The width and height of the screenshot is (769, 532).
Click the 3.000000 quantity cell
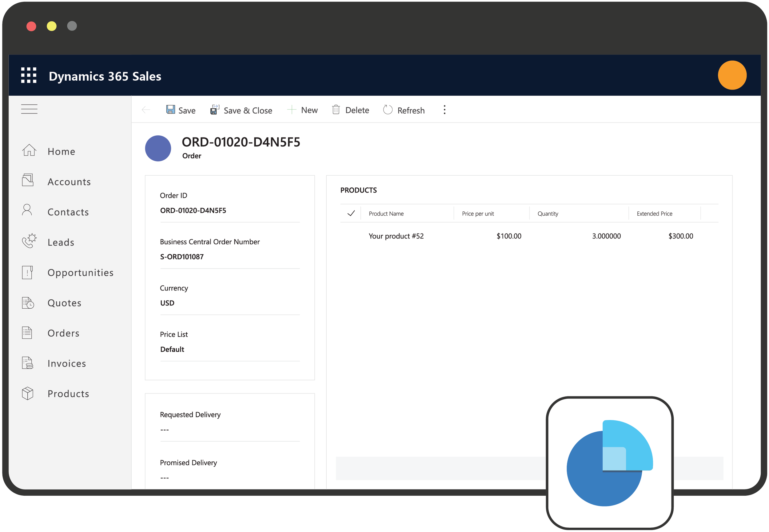pos(606,236)
